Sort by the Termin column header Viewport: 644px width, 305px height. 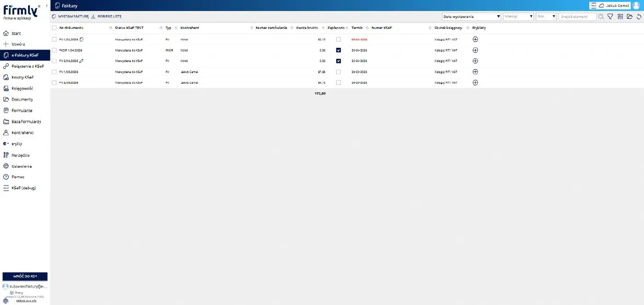pyautogui.click(x=357, y=28)
